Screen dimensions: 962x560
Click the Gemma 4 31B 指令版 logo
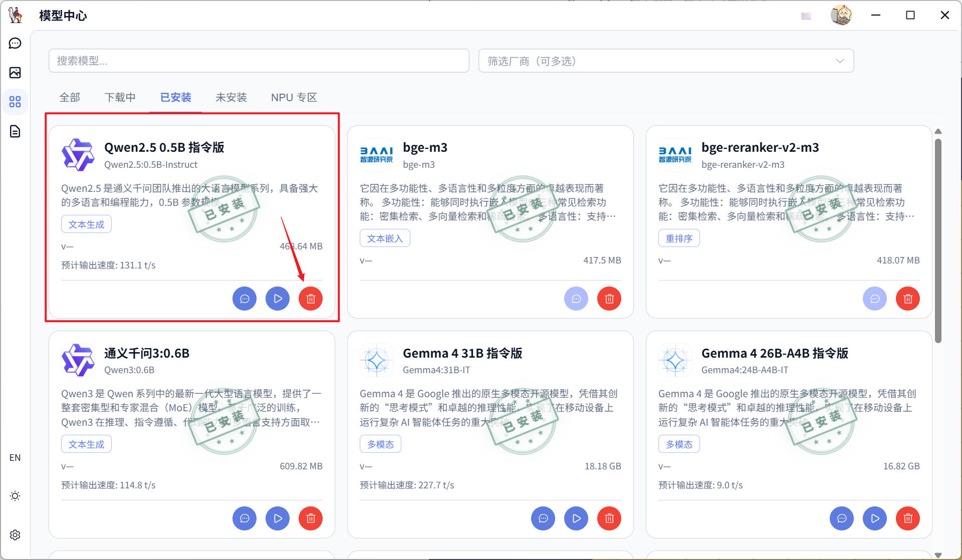(376, 360)
